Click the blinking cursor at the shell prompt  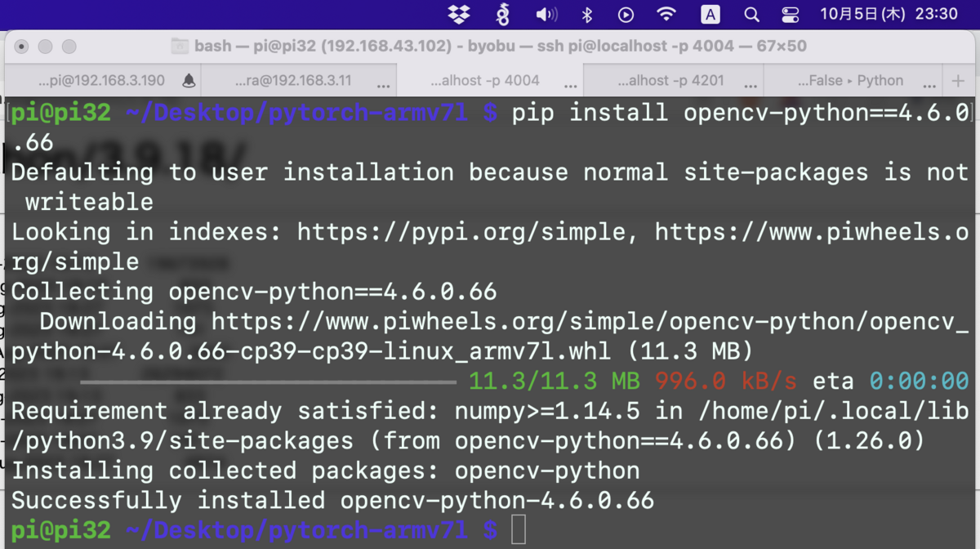(520, 529)
